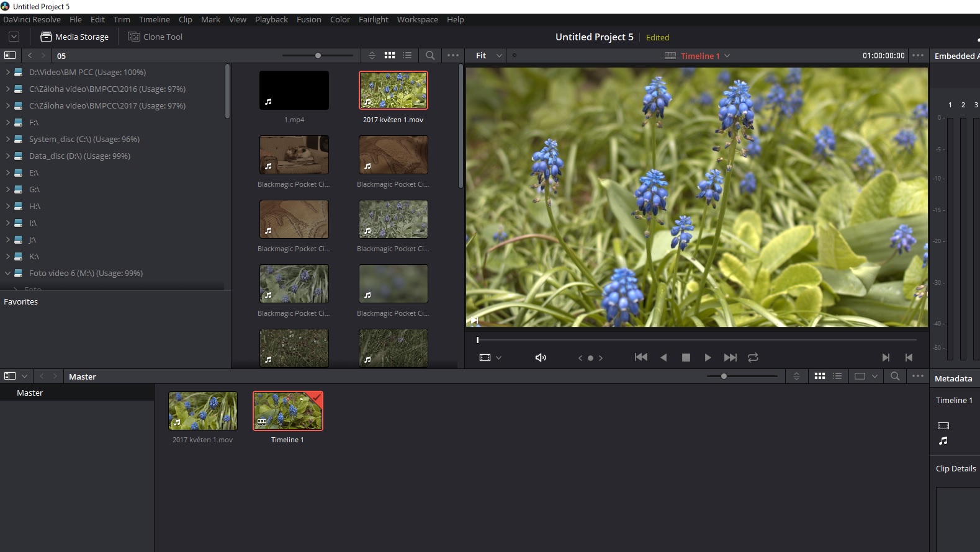980x552 pixels.
Task: Toggle the media pool bin list sidebar
Action: [x=10, y=376]
